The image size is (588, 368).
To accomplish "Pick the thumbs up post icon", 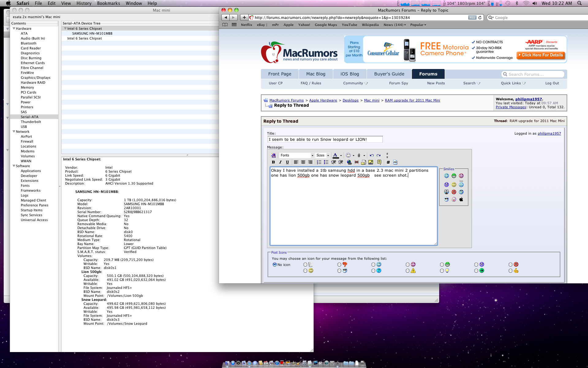I will [x=511, y=271].
